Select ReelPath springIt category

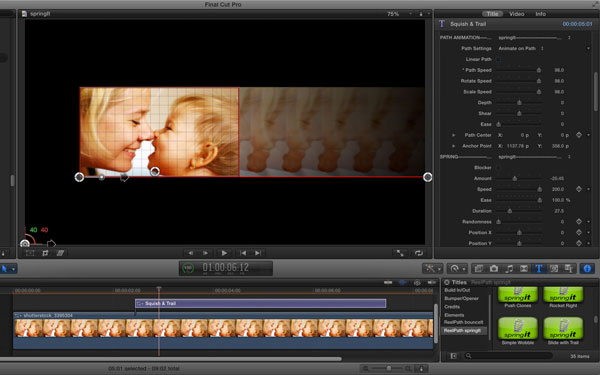(x=464, y=331)
